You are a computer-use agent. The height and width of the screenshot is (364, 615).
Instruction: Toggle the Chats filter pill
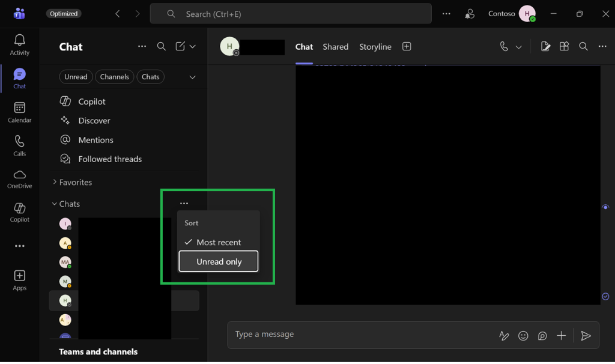[x=151, y=77]
